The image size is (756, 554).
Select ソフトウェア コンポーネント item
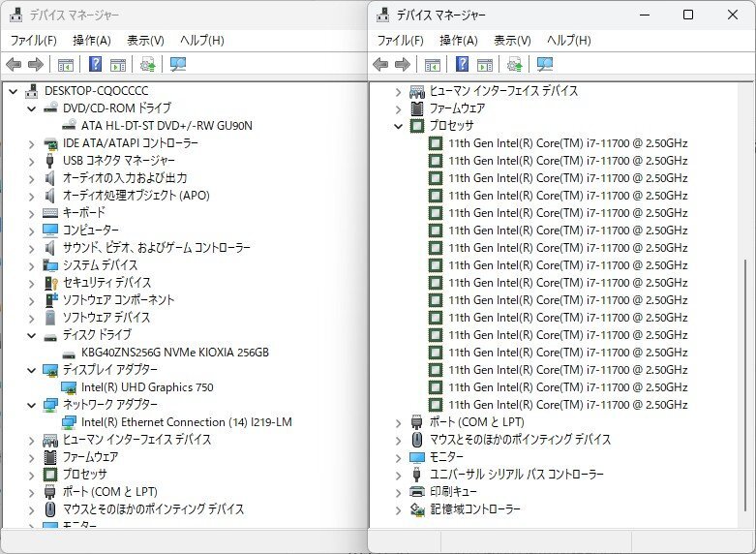coord(119,299)
